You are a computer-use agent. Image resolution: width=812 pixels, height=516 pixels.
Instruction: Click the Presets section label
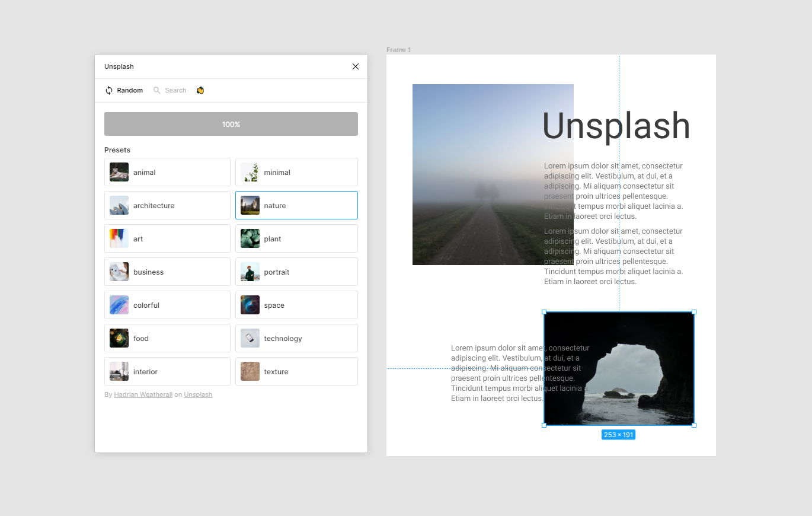coord(117,150)
